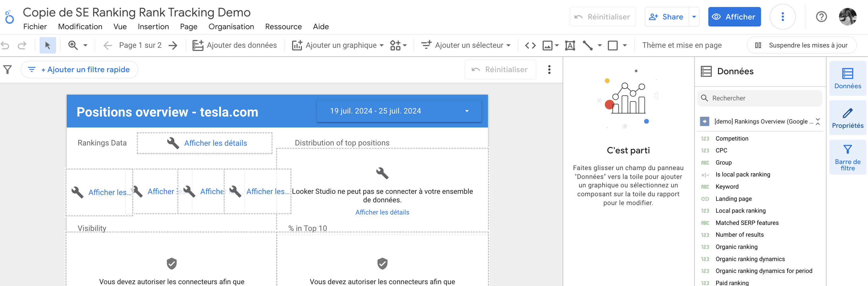Click the Positions overview - tesla.com title
This screenshot has height=286, width=868.
[x=167, y=112]
